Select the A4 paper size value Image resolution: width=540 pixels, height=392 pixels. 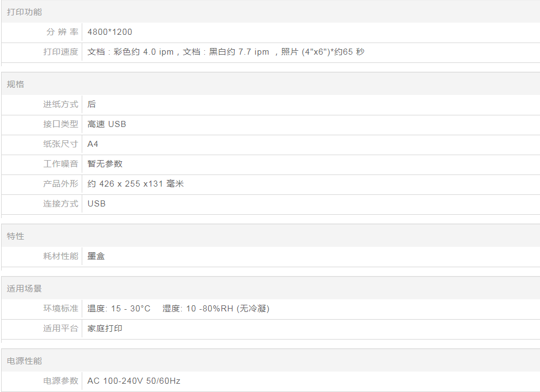[x=93, y=144]
